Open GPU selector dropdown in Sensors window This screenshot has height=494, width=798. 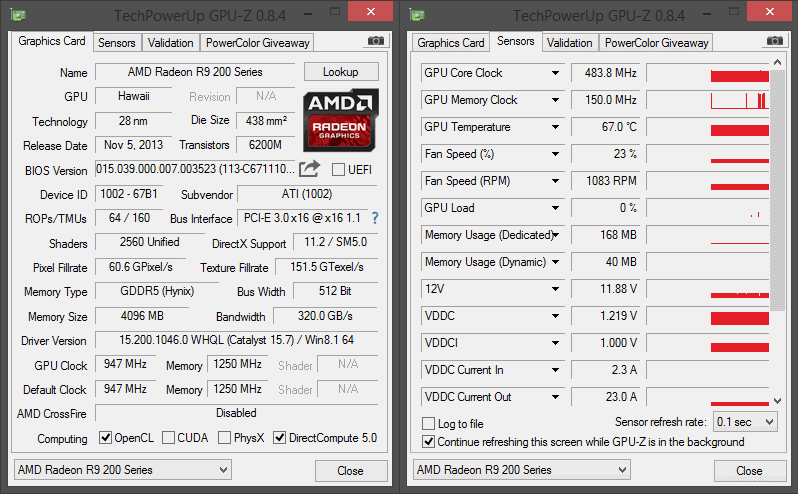[x=522, y=470]
